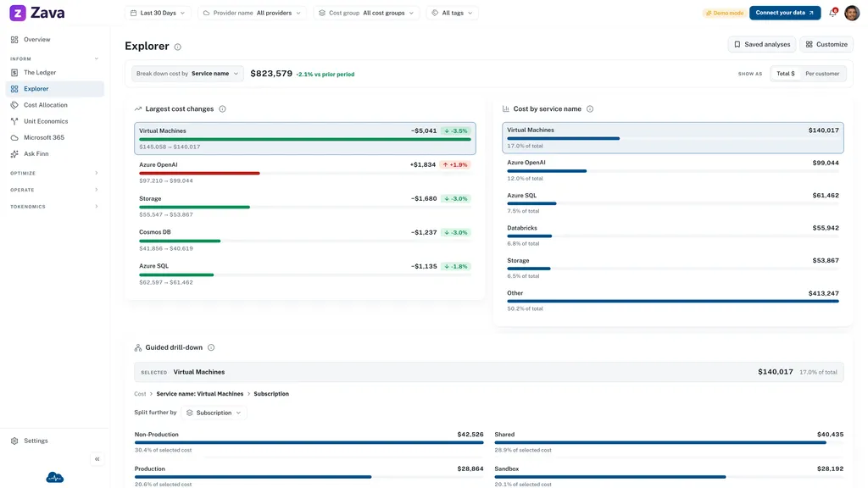Click the Demo mode badge
This screenshot has width=868, height=488.
(725, 13)
